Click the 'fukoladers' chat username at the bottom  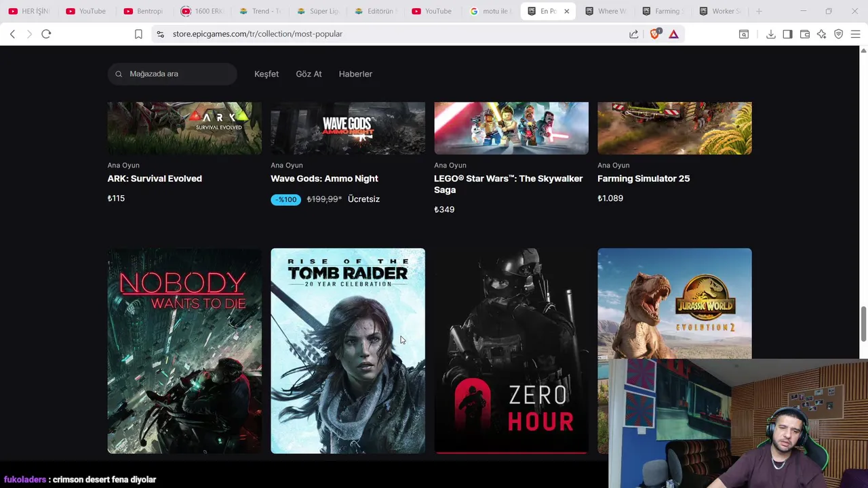25,479
